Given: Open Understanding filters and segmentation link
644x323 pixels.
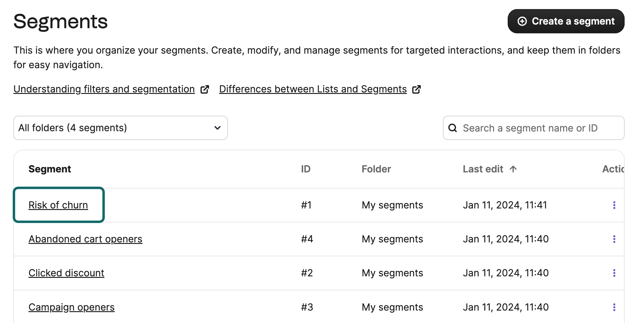Looking at the screenshot, I should [104, 89].
